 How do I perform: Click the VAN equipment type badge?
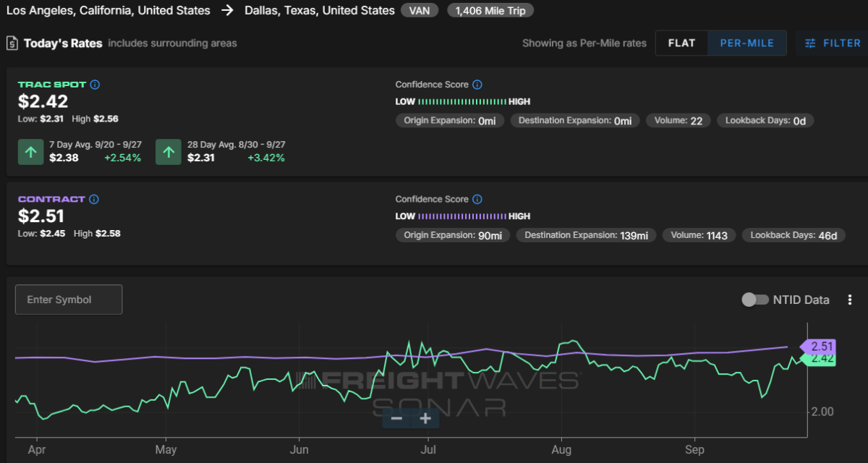[x=420, y=11]
